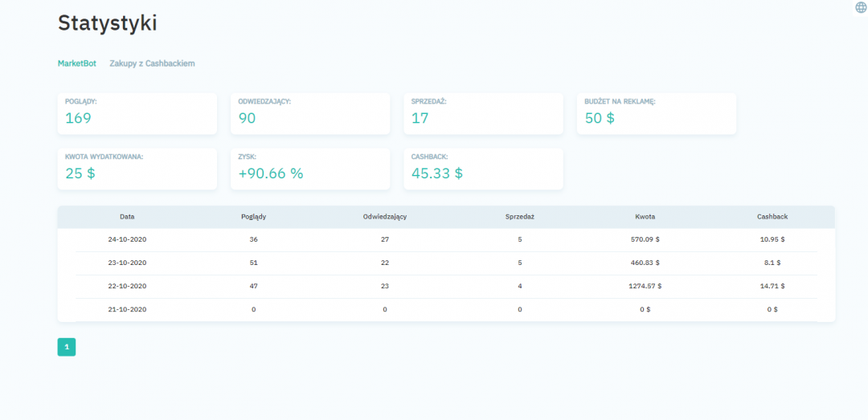Select the Odwiedzający stat card showing 90
Screen dimensions: 868x420
tap(309, 113)
